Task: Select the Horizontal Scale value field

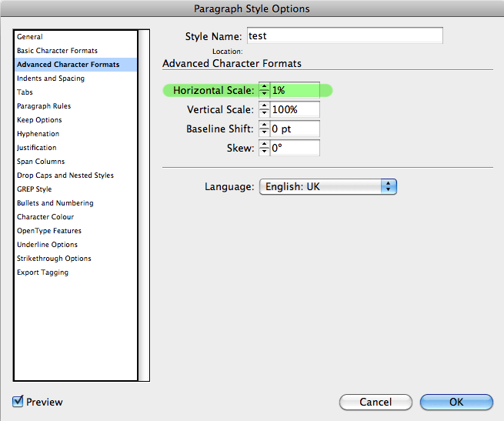Action: [295, 90]
